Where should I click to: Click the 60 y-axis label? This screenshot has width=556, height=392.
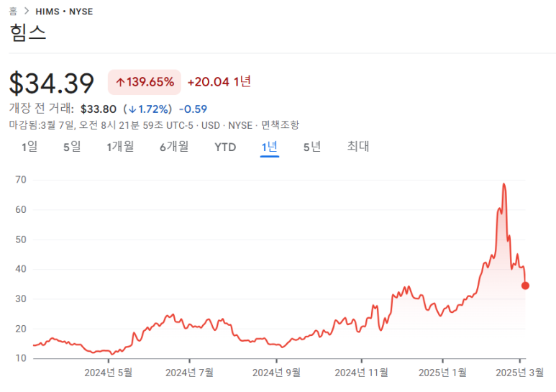click(21, 209)
